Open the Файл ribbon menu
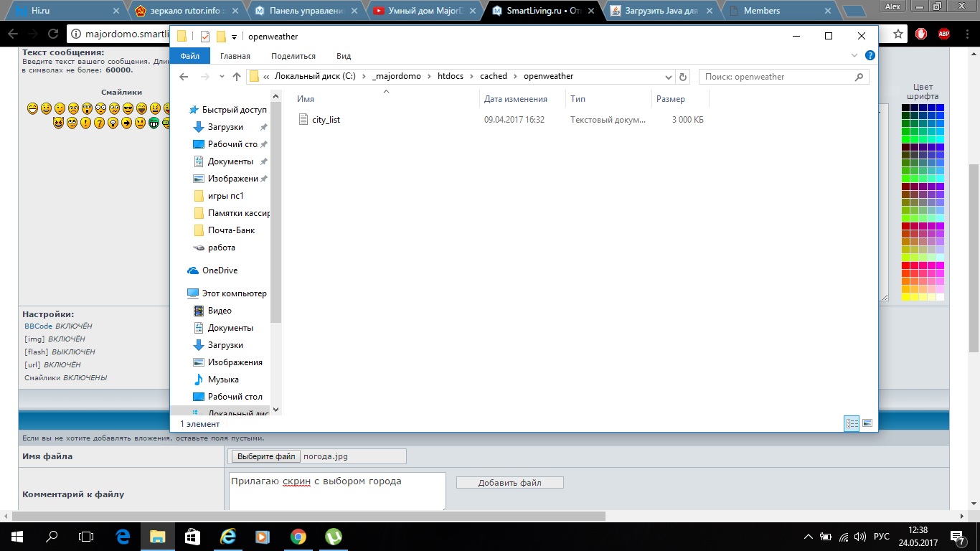The image size is (980, 551). pyautogui.click(x=190, y=56)
